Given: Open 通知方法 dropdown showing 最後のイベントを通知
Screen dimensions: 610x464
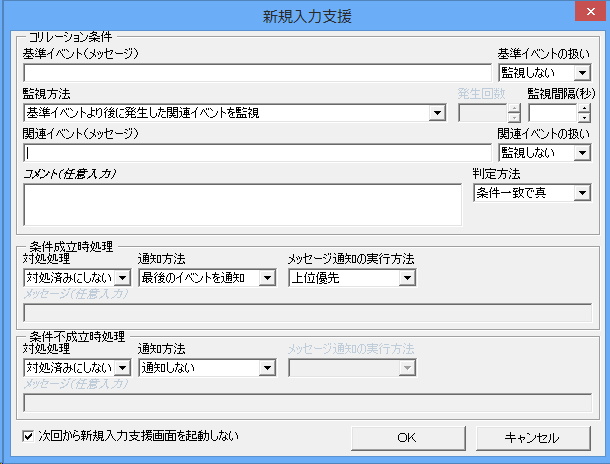Looking at the screenshot, I should [x=207, y=278].
